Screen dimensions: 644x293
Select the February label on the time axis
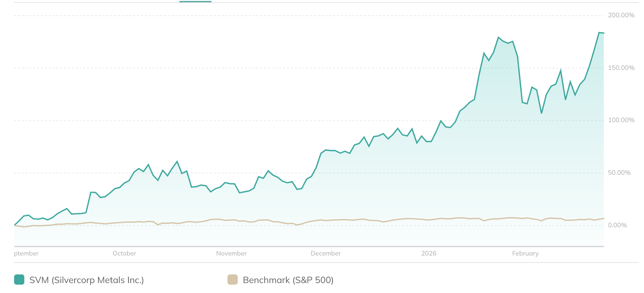(525, 254)
